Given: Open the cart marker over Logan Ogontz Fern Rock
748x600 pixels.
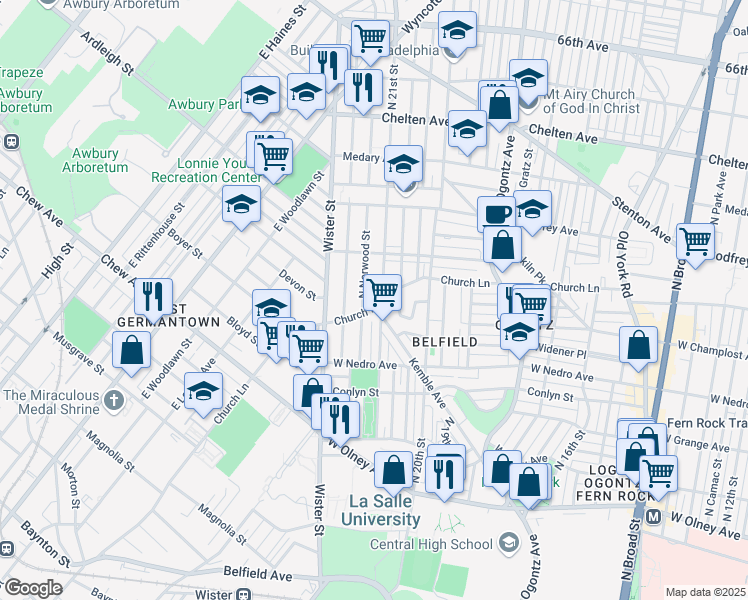Looking at the screenshot, I should coord(658,475).
